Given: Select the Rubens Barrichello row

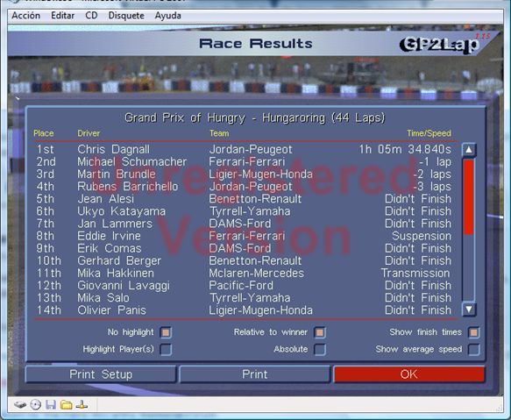Looking at the screenshot, I should coord(244,187).
